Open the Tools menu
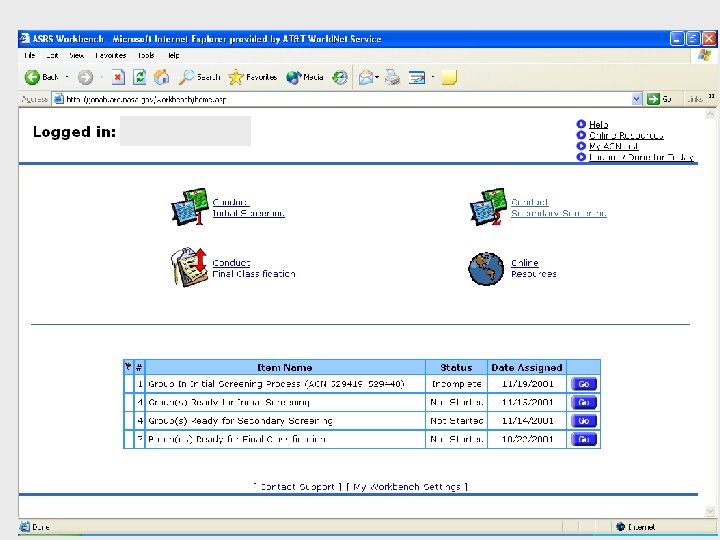 click(x=146, y=55)
